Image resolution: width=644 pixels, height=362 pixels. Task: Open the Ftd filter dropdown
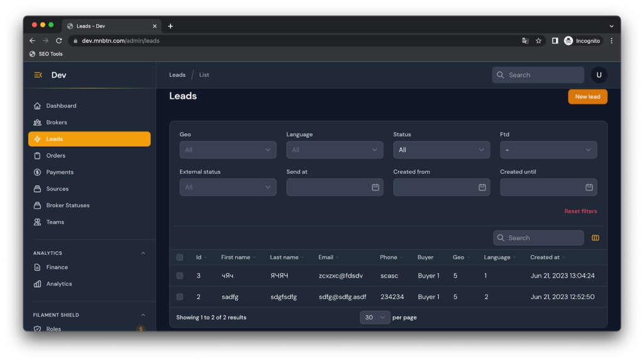(x=548, y=150)
